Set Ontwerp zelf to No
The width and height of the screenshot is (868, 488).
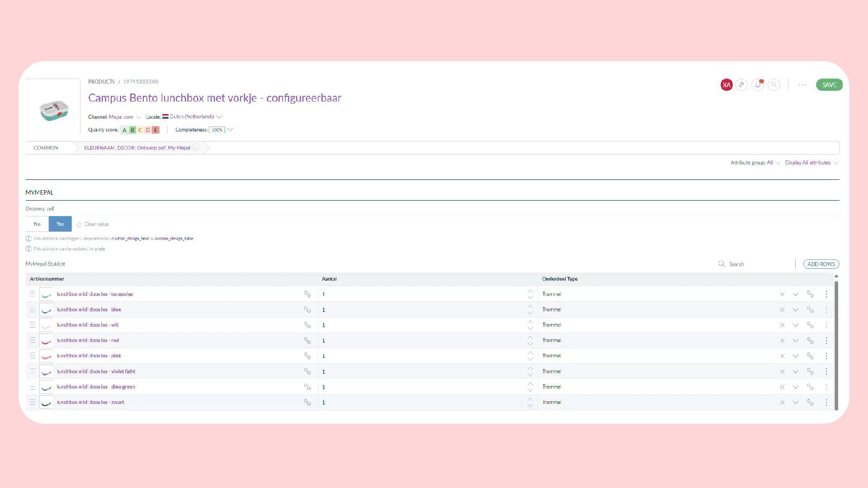[37, 224]
